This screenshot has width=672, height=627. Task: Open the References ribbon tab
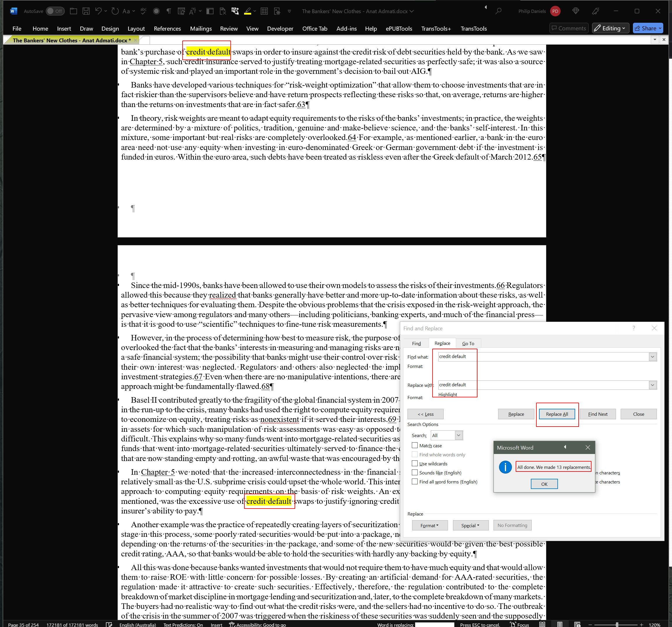pos(167,29)
